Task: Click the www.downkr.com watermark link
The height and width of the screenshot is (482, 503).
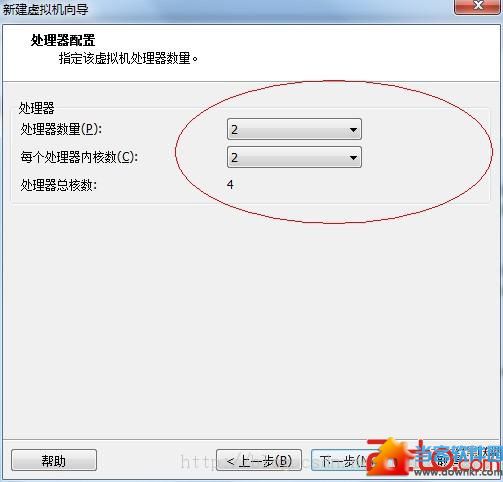Action: coord(458,472)
